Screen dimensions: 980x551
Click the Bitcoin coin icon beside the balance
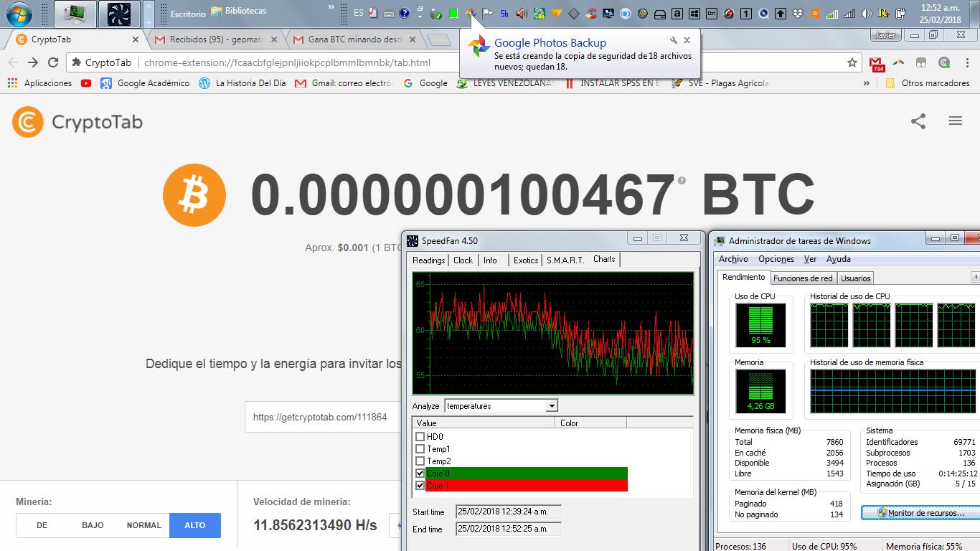point(194,194)
